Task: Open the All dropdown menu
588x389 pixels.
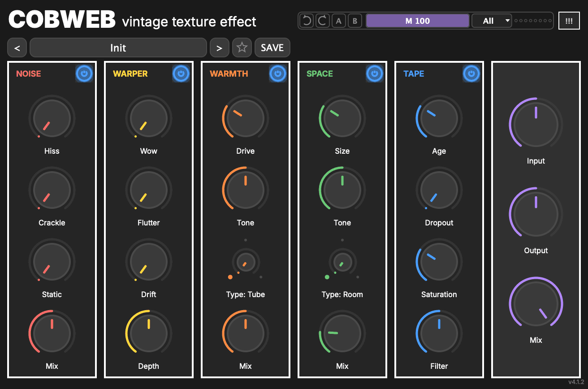Action: point(492,21)
